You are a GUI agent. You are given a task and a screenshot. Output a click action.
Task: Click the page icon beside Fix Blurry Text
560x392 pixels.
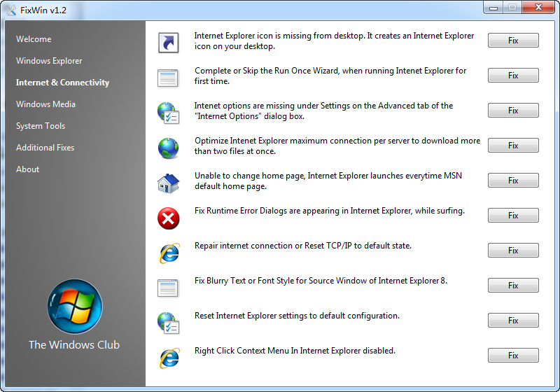[x=168, y=288]
